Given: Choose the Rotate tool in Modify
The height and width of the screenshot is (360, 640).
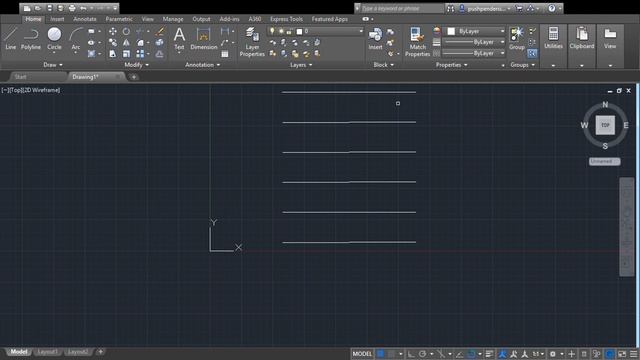Looking at the screenshot, I should pyautogui.click(x=126, y=31).
